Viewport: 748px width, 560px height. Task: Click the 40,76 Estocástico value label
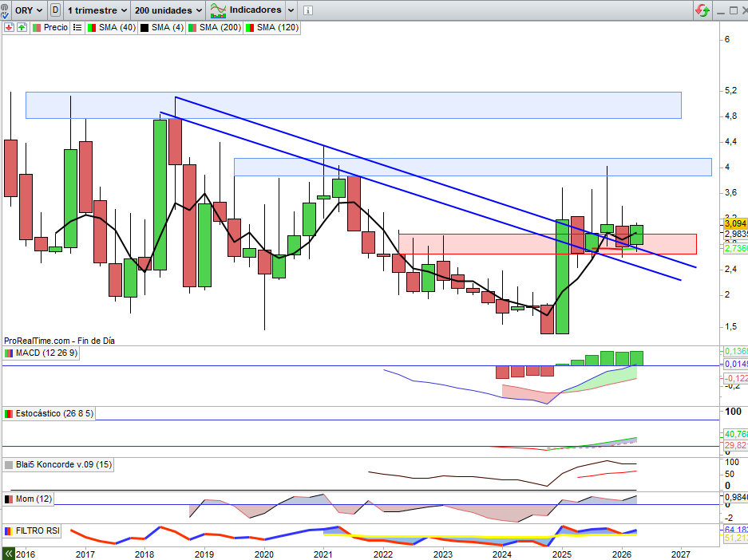point(735,434)
